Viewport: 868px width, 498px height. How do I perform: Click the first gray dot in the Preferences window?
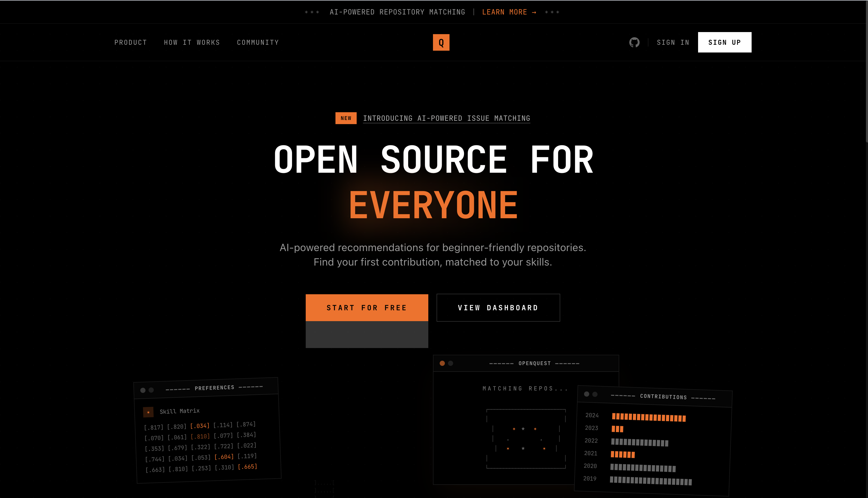(143, 390)
